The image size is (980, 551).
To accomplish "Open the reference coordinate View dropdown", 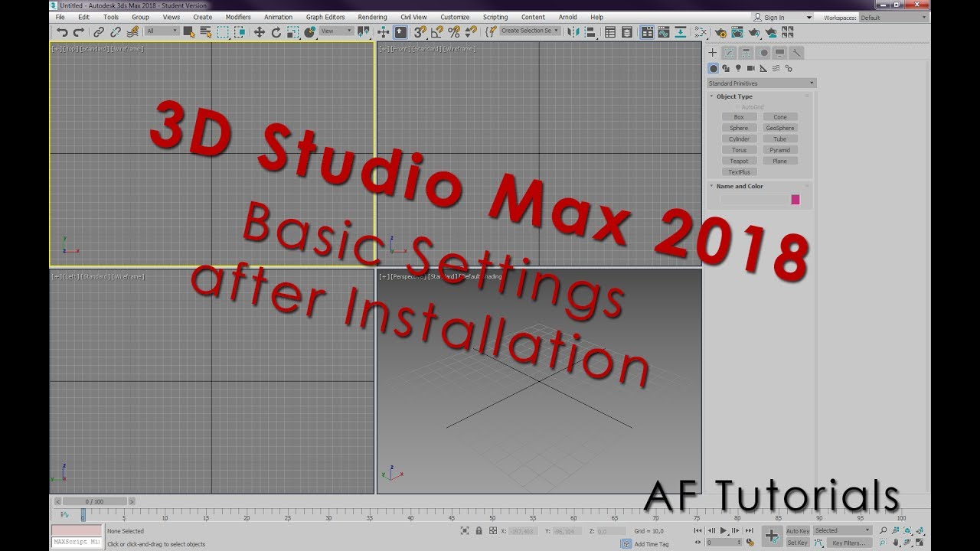I will pyautogui.click(x=337, y=31).
